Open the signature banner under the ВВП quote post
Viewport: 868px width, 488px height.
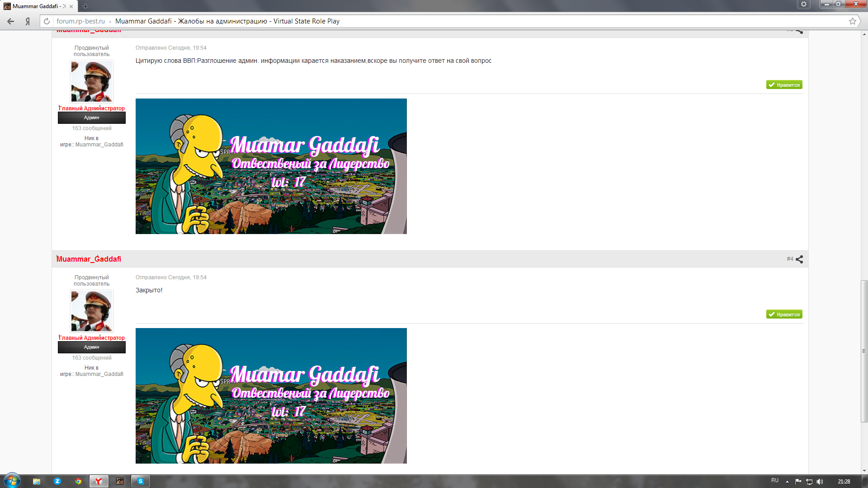pos(271,166)
